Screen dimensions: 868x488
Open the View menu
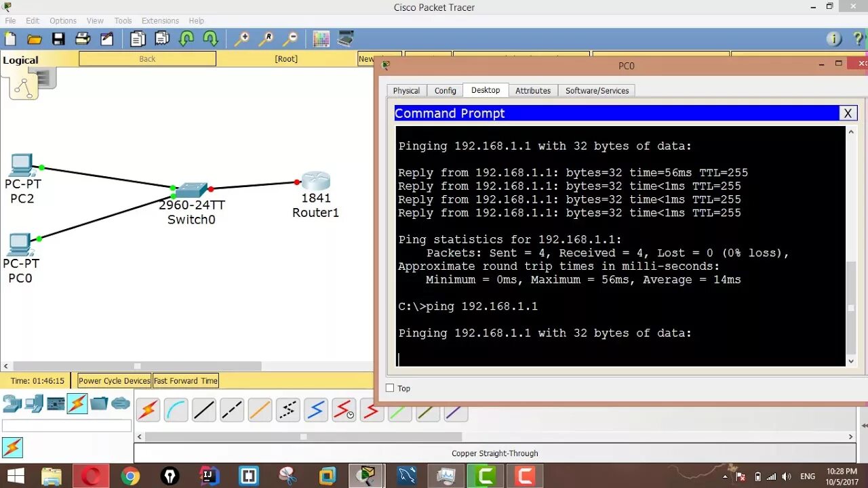tap(95, 21)
